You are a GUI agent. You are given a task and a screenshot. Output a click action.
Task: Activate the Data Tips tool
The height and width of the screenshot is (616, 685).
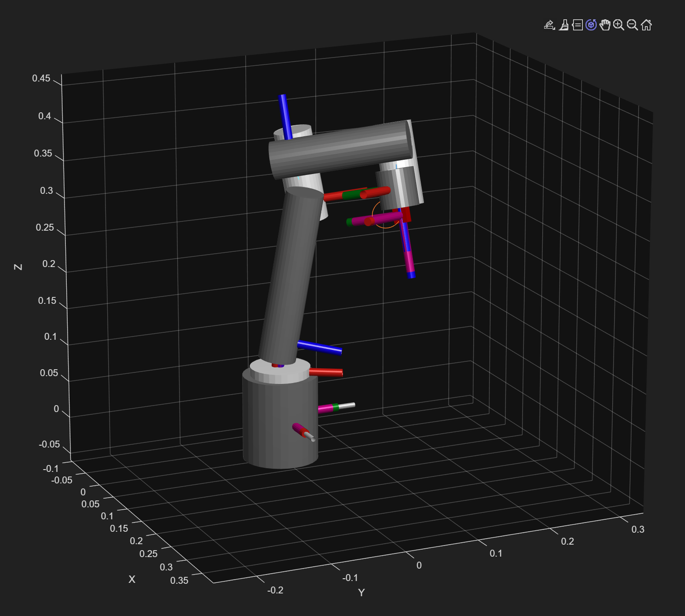(577, 25)
